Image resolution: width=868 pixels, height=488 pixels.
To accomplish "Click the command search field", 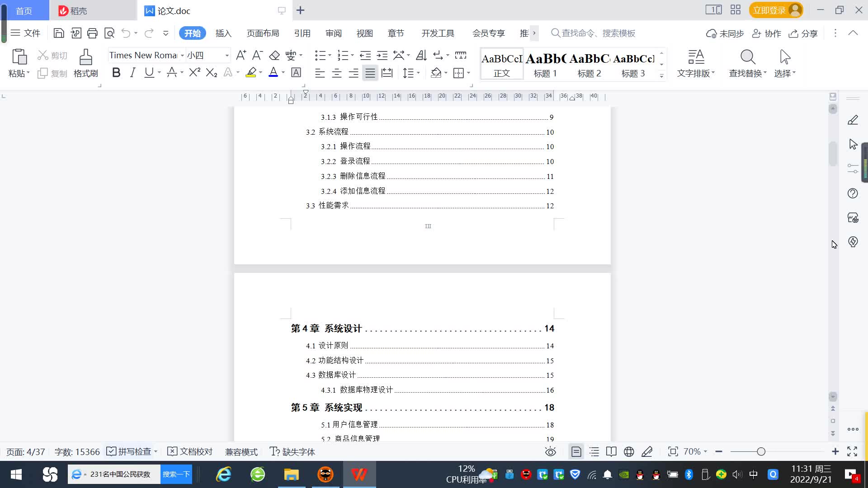I will [598, 33].
